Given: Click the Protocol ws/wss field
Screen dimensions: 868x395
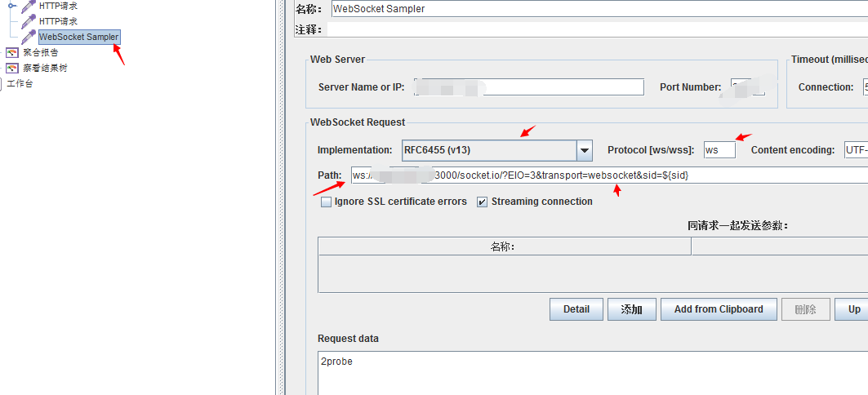Looking at the screenshot, I should tap(719, 150).
